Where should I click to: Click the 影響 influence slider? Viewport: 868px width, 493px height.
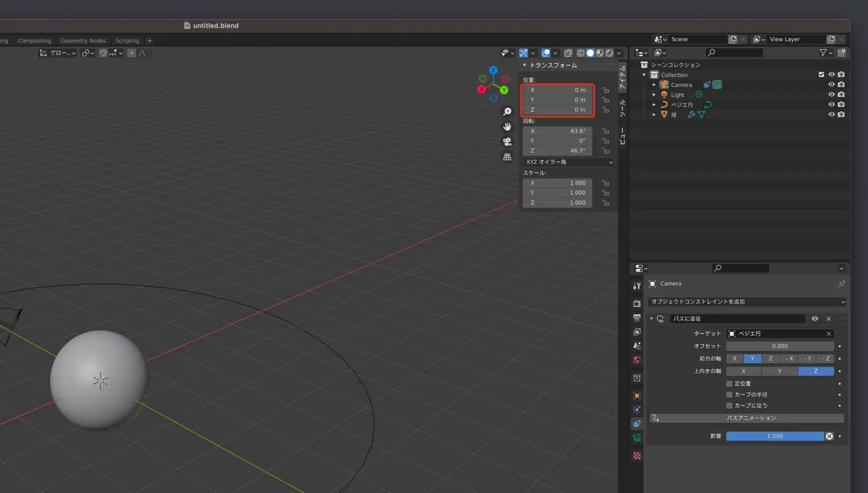pyautogui.click(x=775, y=436)
